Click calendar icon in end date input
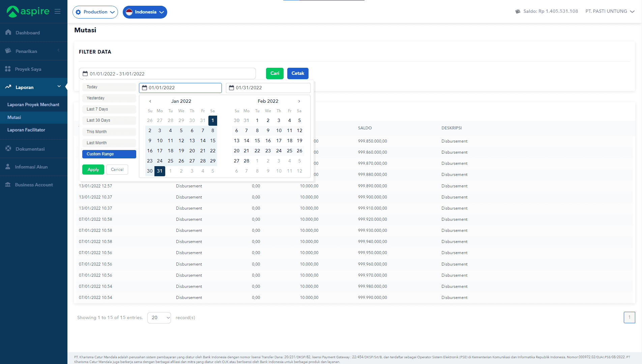The image size is (642, 364). click(x=231, y=88)
